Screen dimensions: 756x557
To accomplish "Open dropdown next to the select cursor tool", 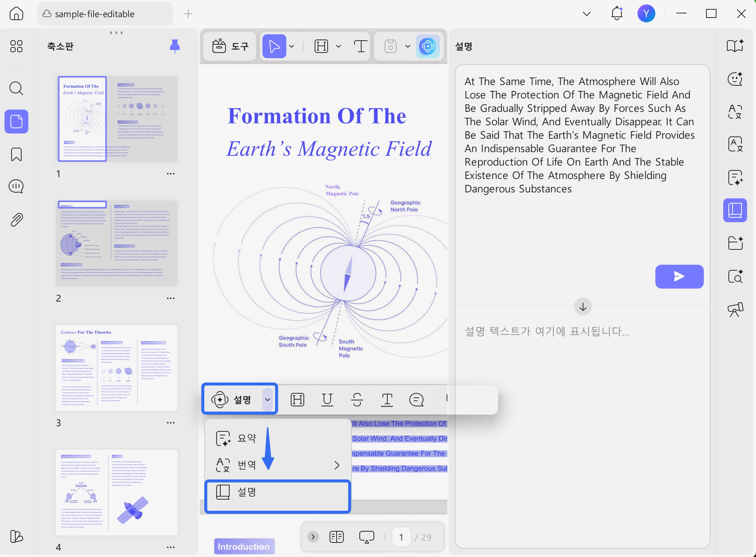I will pyautogui.click(x=292, y=46).
